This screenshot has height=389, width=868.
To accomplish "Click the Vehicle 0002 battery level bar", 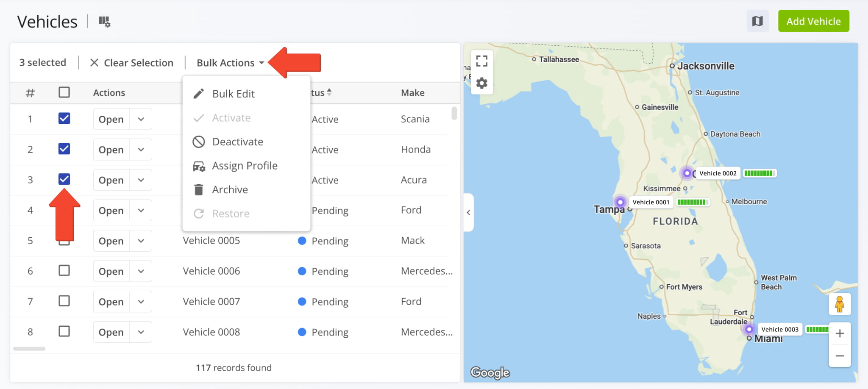I will 759,173.
